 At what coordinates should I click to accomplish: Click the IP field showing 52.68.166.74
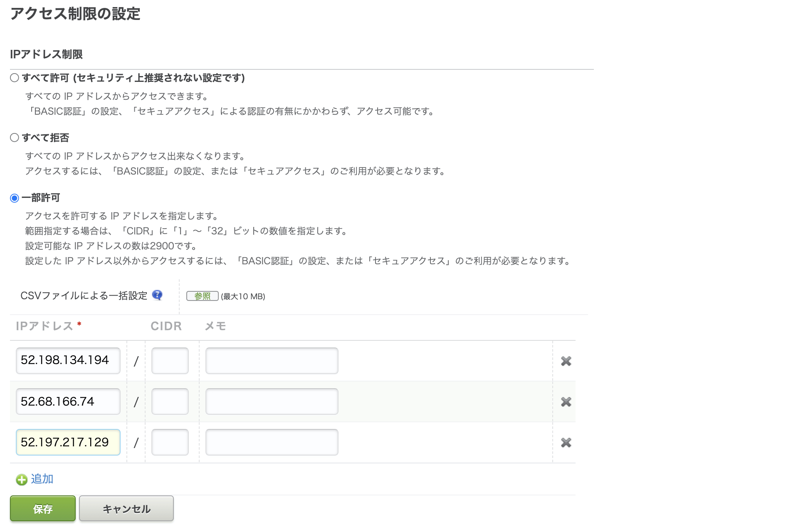pyautogui.click(x=68, y=401)
